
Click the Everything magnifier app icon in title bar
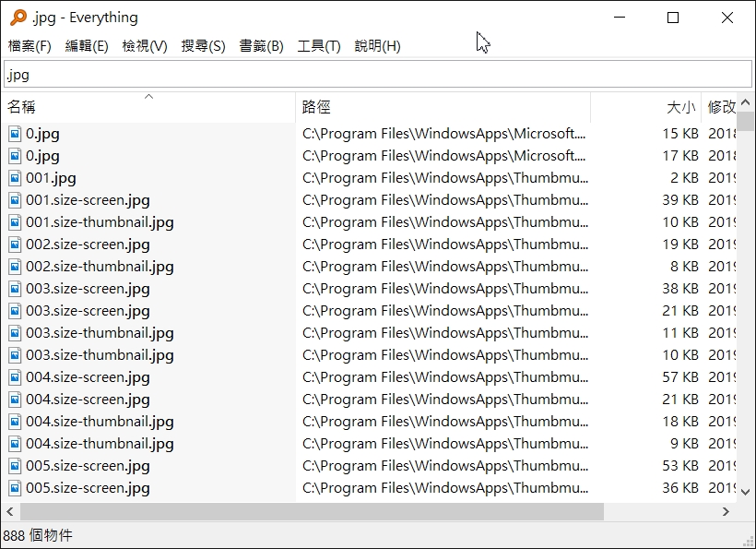[x=18, y=18]
